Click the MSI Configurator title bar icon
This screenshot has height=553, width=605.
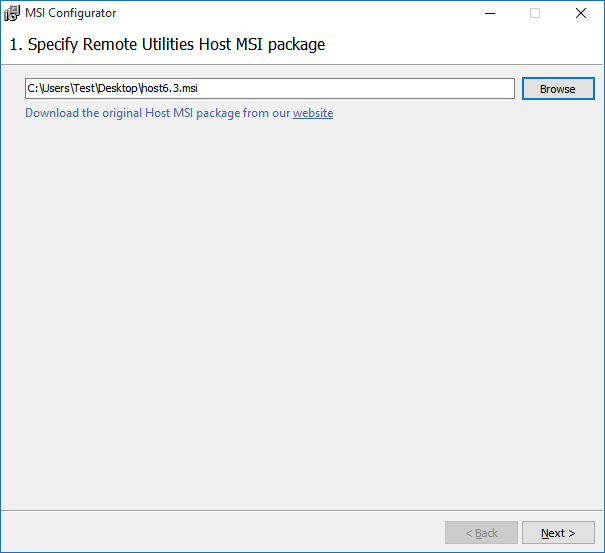(12, 13)
